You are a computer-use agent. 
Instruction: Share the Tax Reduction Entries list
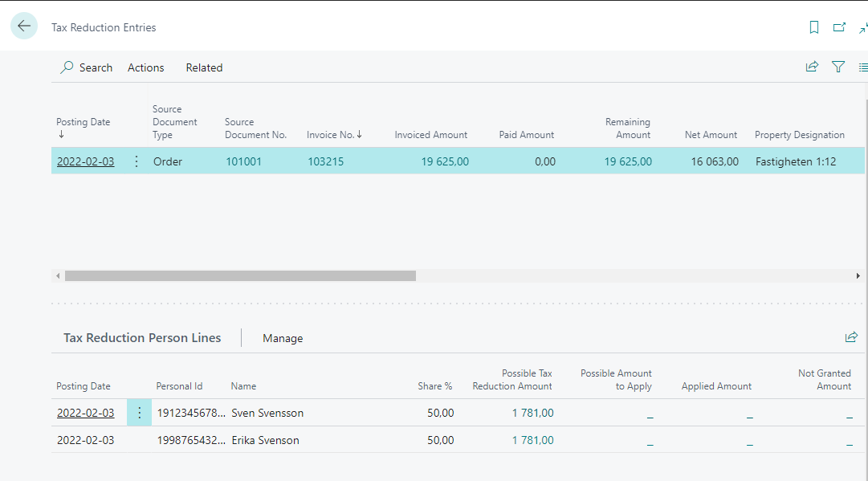click(x=812, y=67)
